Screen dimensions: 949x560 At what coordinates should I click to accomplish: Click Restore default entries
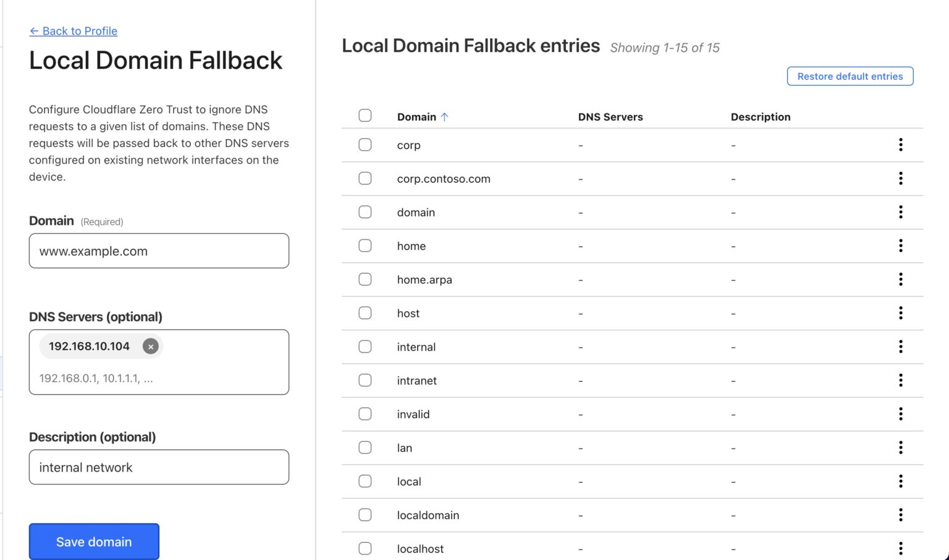tap(850, 76)
